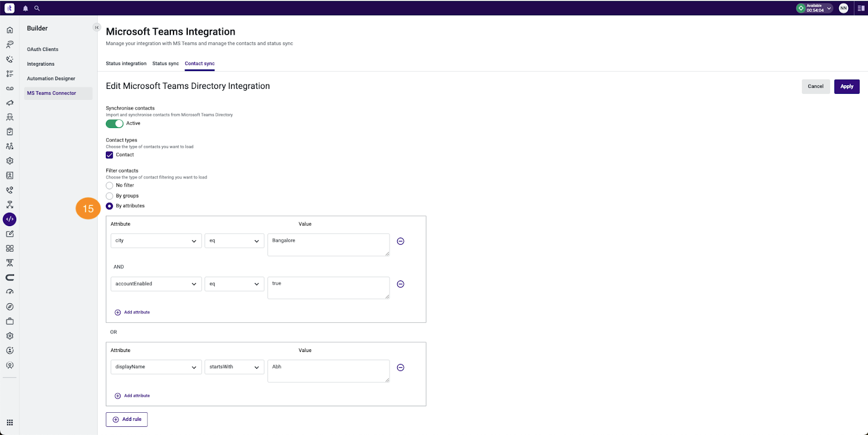Image resolution: width=868 pixels, height=435 pixels.
Task: Open the contact book icon
Action: [10, 176]
